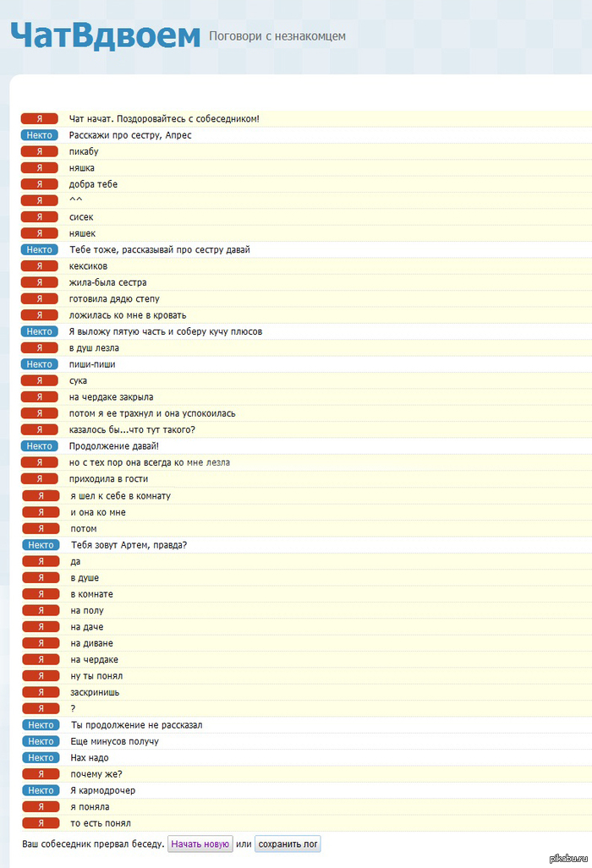Click Некто badge beside "Продолжение давай!"

[40, 446]
